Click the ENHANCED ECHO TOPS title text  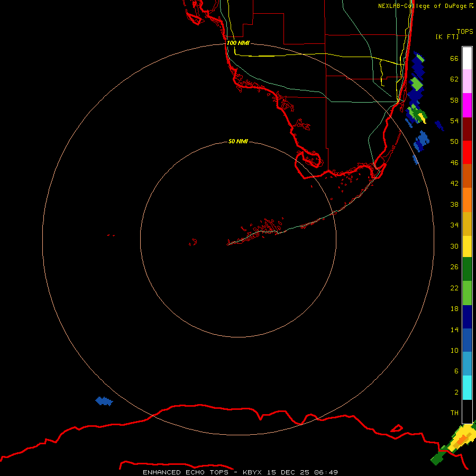185,472
